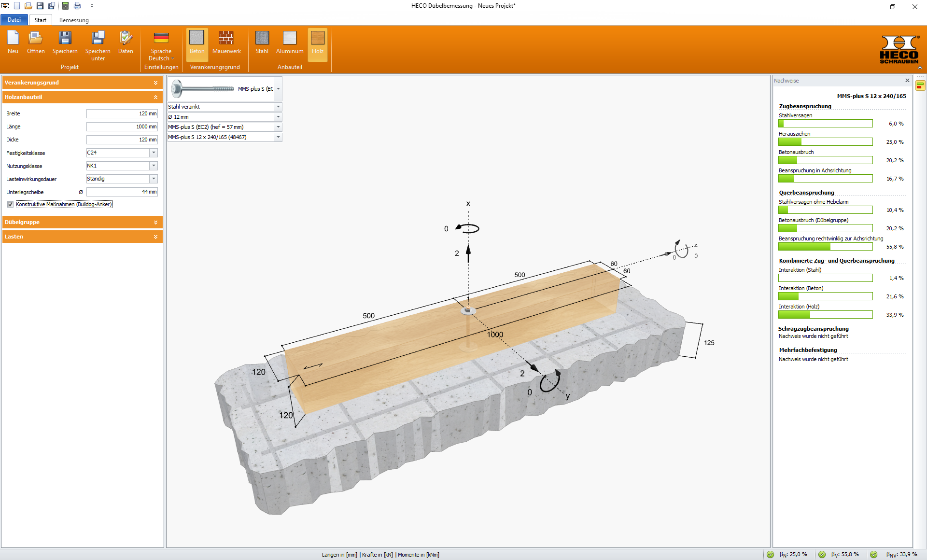The image size is (927, 560).
Task: Click the Querbeanspruchung heading
Action: [x=806, y=193]
